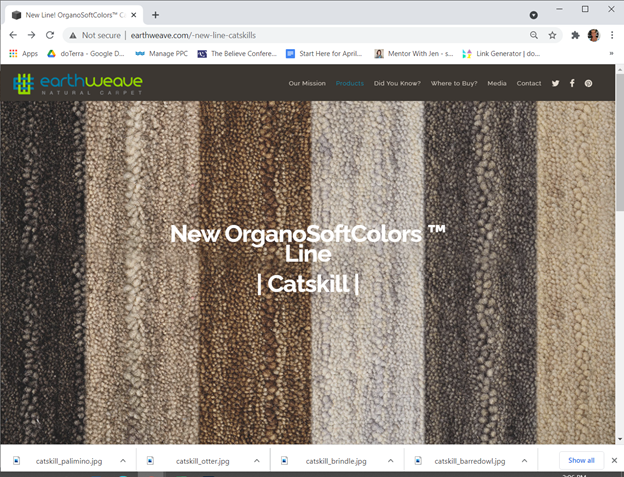The height and width of the screenshot is (477, 624).
Task: Open the Apps grid shortcut
Action: [23, 53]
